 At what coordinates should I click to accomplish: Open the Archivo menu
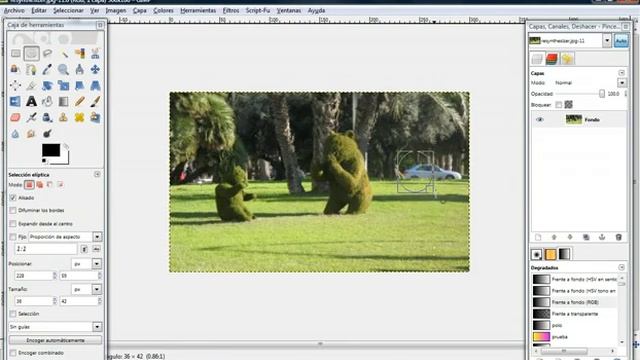(14, 11)
